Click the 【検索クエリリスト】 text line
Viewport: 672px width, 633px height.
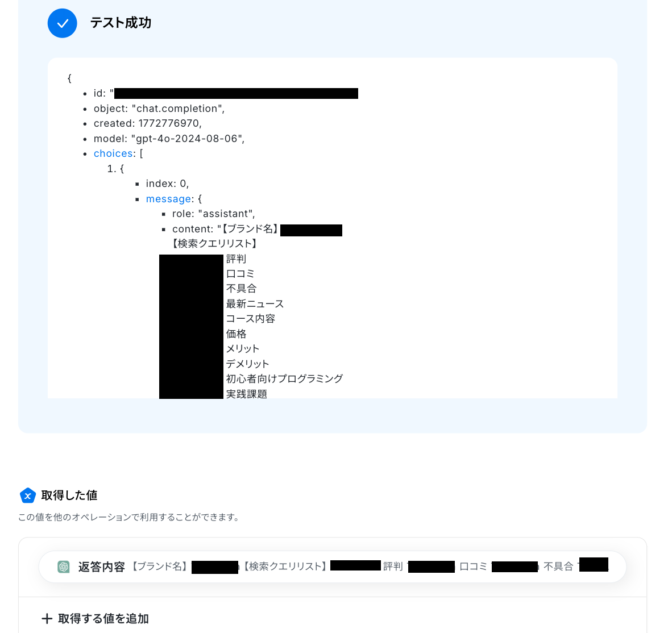point(214,244)
